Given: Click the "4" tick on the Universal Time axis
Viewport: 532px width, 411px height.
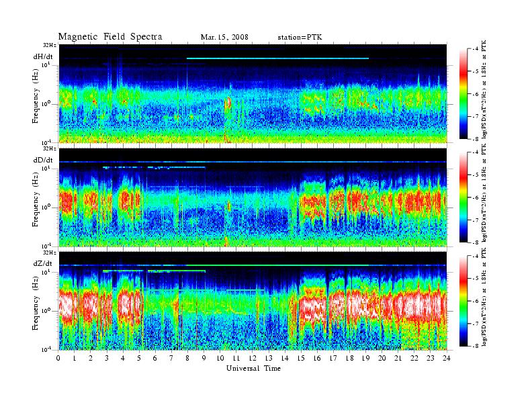Looking at the screenshot, I should coord(123,359).
